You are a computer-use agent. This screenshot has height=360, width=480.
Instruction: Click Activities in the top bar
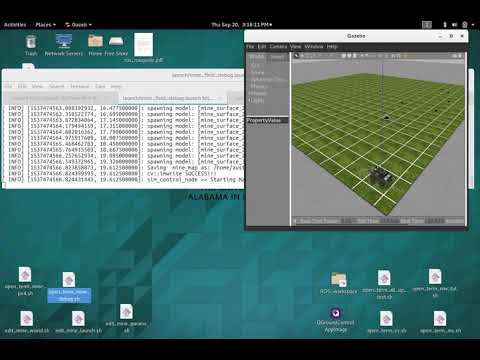[x=15, y=25]
